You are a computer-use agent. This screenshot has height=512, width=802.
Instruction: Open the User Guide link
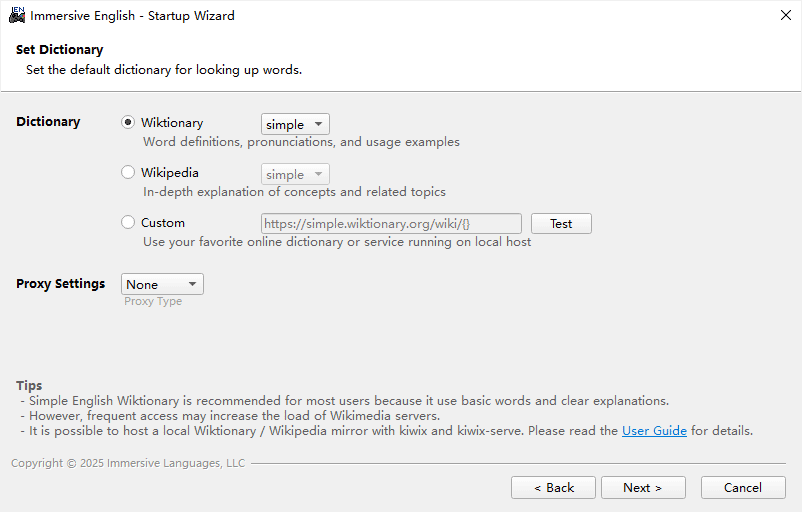click(x=654, y=431)
